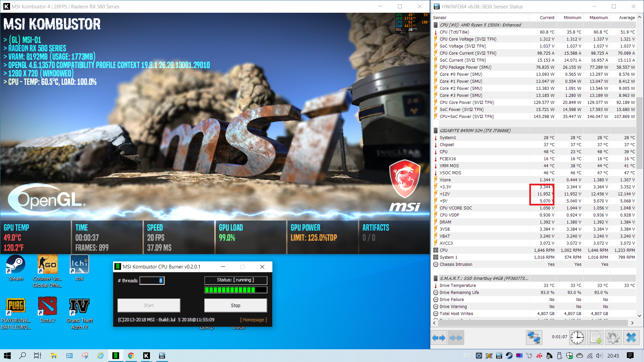
Task: Click the Maximum column header
Action: [x=598, y=17]
